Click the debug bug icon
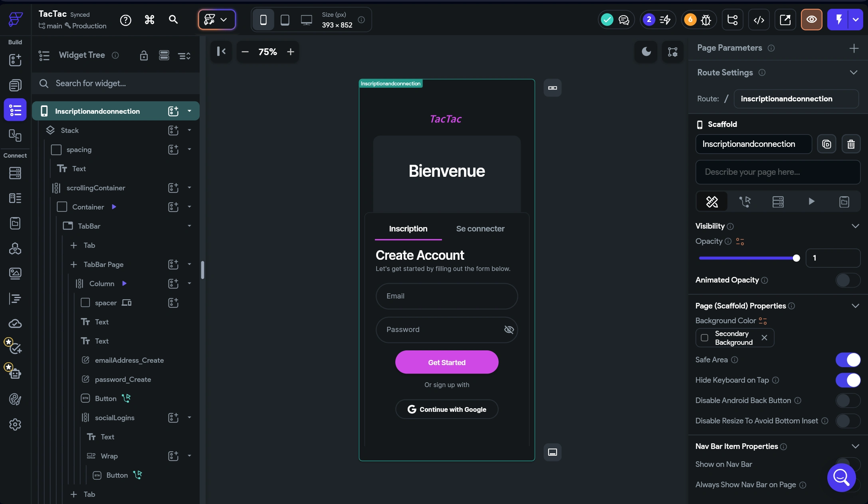The width and height of the screenshot is (868, 504). (x=705, y=20)
